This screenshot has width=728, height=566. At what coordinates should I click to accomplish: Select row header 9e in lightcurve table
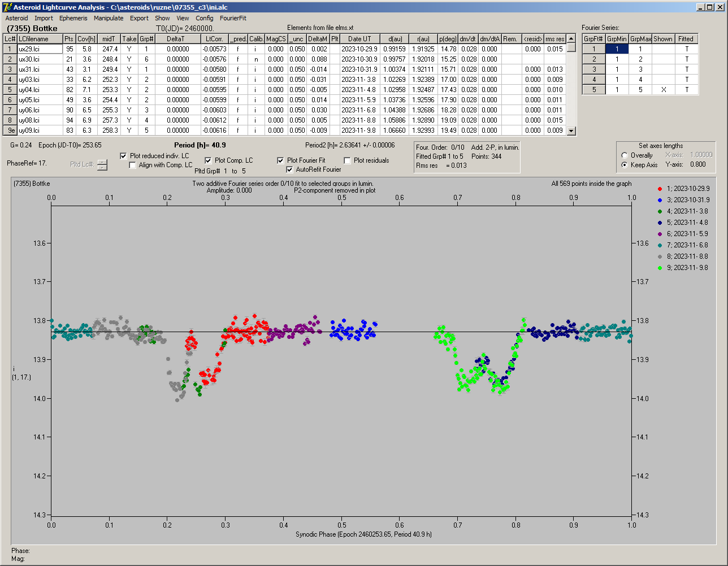click(x=10, y=130)
